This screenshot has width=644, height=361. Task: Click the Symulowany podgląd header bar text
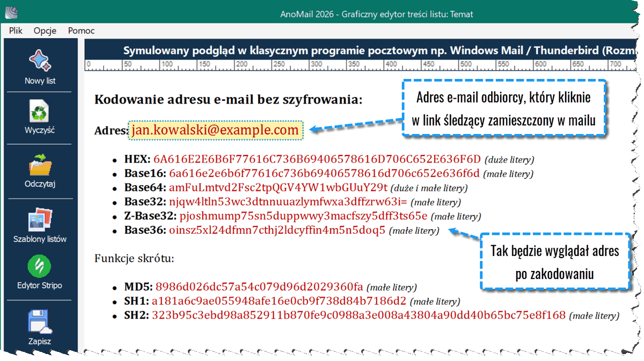[x=379, y=50]
